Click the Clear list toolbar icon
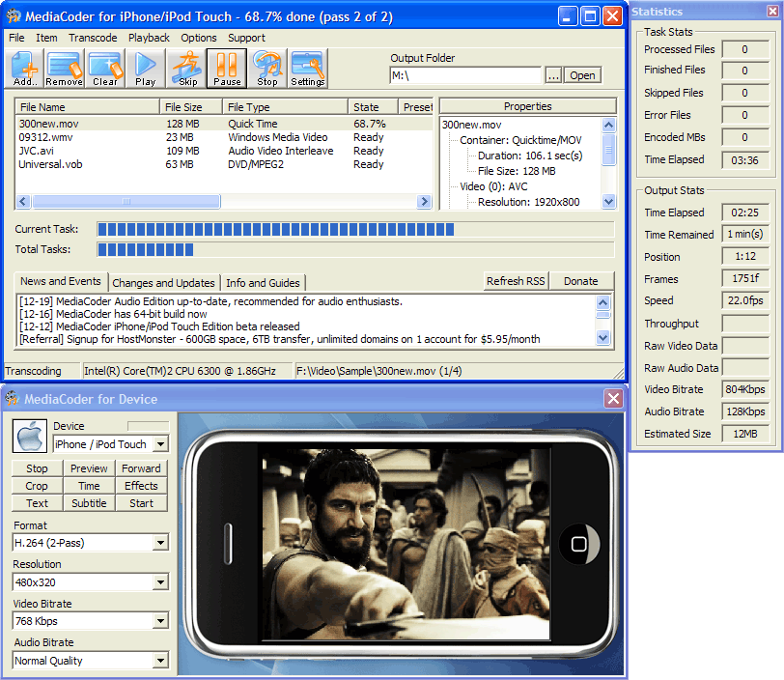The height and width of the screenshot is (680, 784). click(104, 69)
